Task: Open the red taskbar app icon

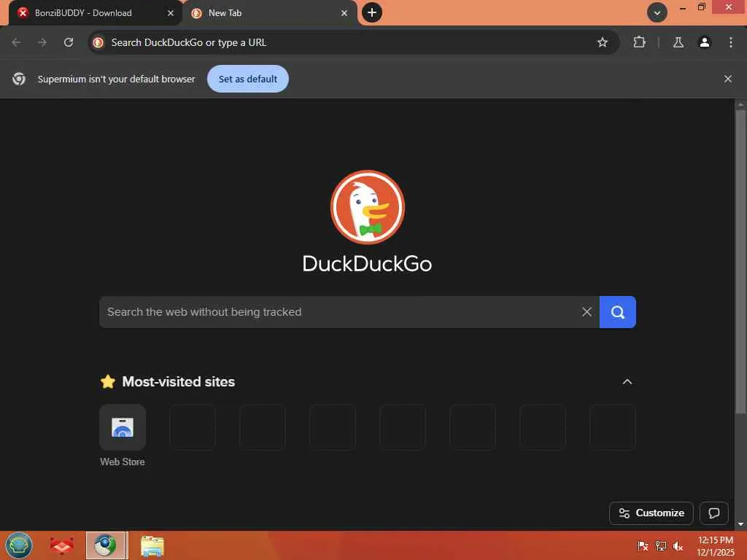Action: (x=61, y=545)
